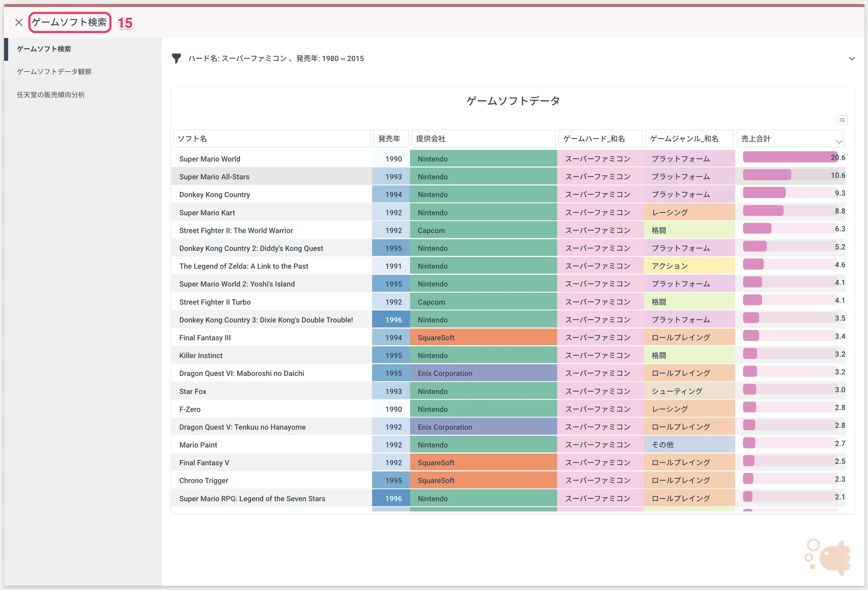Click the 1991 year cell for Zelda

[391, 266]
